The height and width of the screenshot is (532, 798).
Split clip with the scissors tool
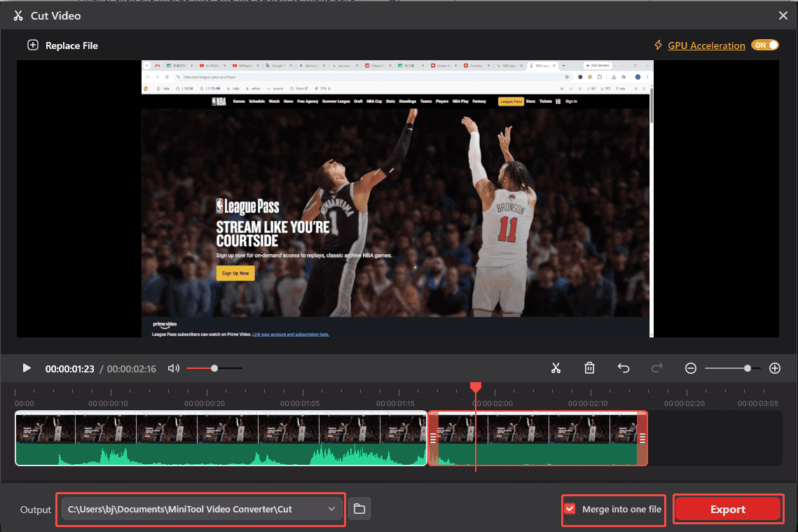tap(556, 368)
